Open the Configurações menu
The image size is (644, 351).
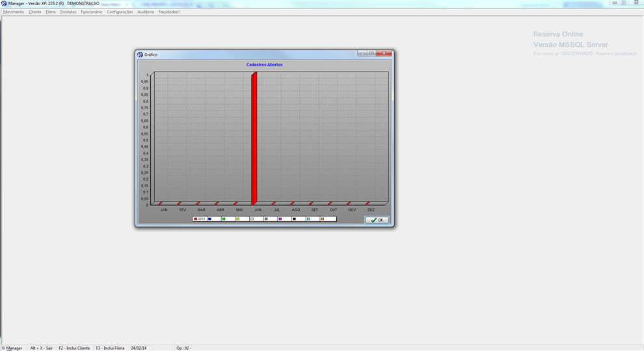[120, 12]
